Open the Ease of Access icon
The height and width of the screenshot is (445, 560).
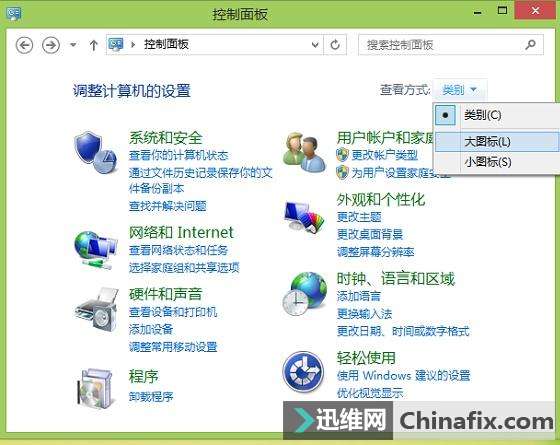click(x=303, y=372)
